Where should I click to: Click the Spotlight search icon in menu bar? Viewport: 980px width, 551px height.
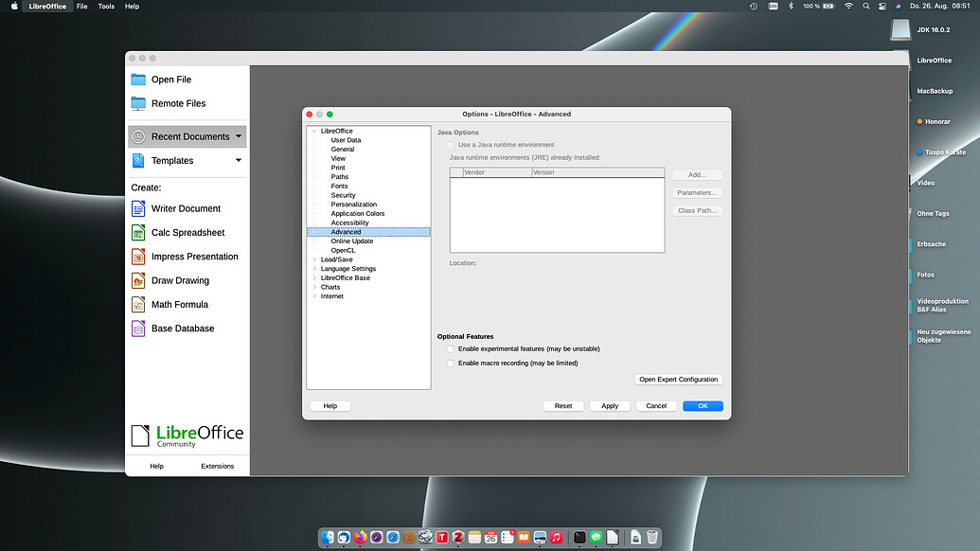coord(865,7)
